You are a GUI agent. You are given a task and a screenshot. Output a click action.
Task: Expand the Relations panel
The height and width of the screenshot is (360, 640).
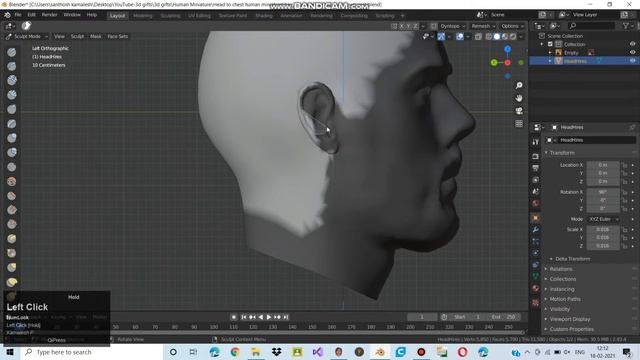[560, 269]
